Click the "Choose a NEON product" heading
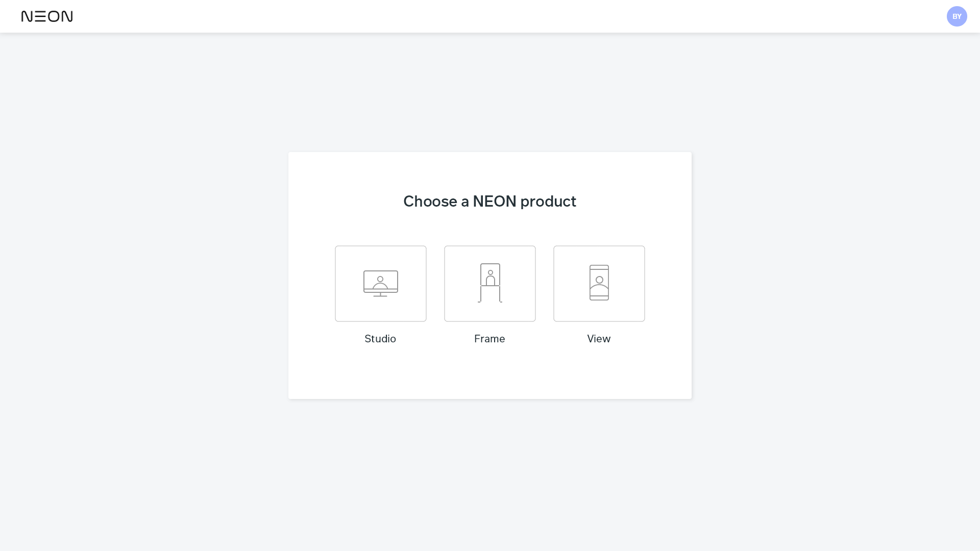 tap(489, 202)
